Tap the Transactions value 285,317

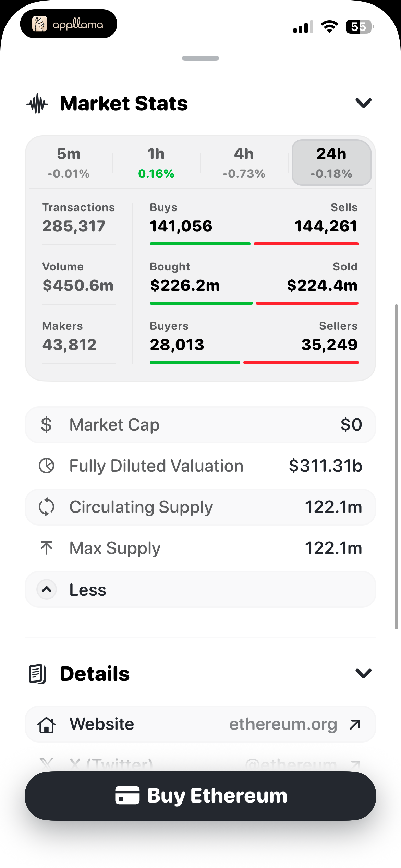(74, 226)
